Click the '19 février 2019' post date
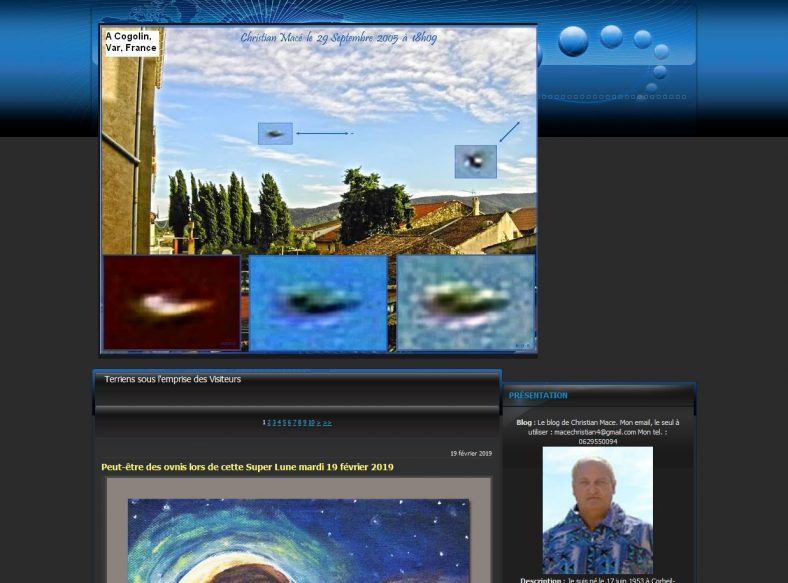This screenshot has height=583, width=788. point(471,453)
